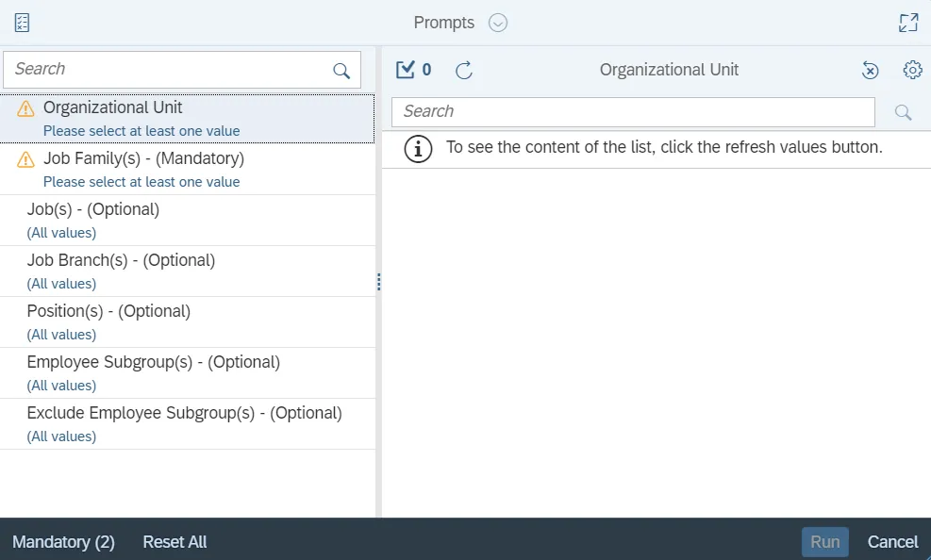Click the panel splitter drag handle

(x=378, y=282)
